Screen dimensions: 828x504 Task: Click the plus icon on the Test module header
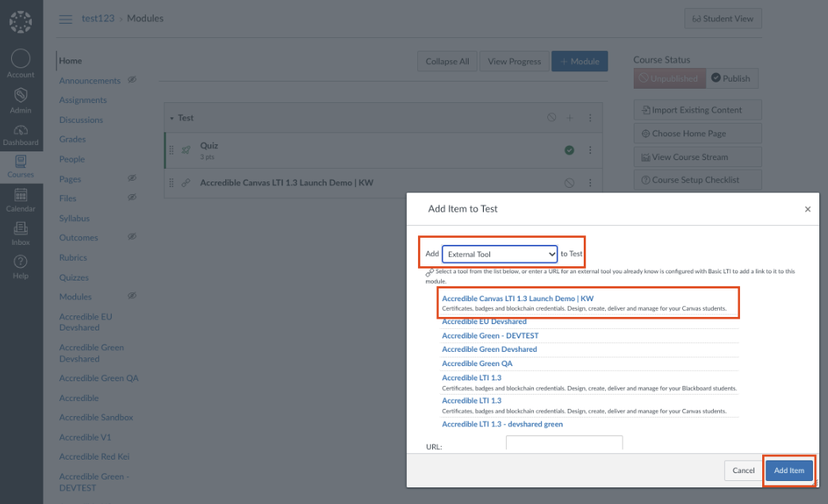pos(569,116)
